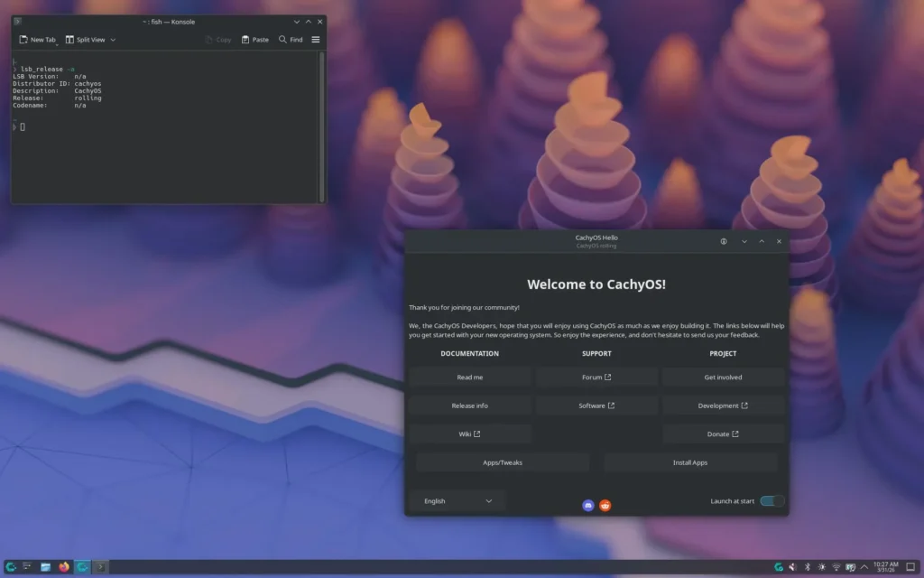The height and width of the screenshot is (578, 924).
Task: Launch Firefox from the taskbar
Action: point(63,566)
